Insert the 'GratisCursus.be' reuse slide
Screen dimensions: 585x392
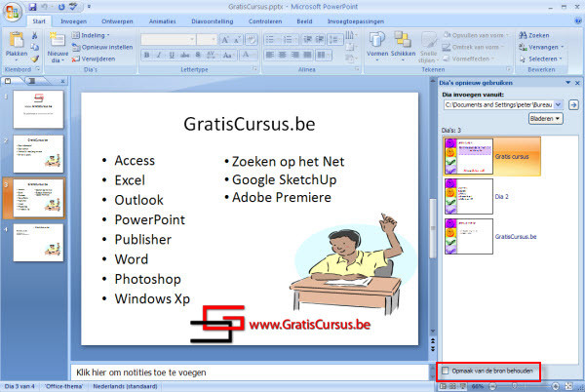tap(491, 236)
